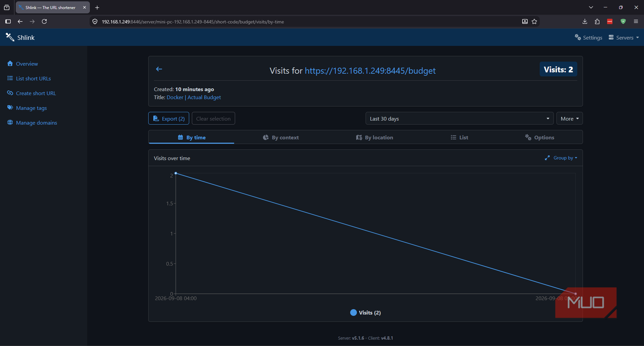The image size is (644, 346).
Task: Bookmark this page with the star icon
Action: 535,21
